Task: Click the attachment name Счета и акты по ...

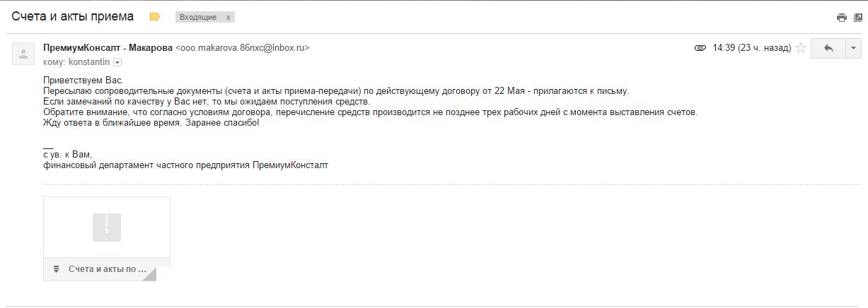Action: 108,269
